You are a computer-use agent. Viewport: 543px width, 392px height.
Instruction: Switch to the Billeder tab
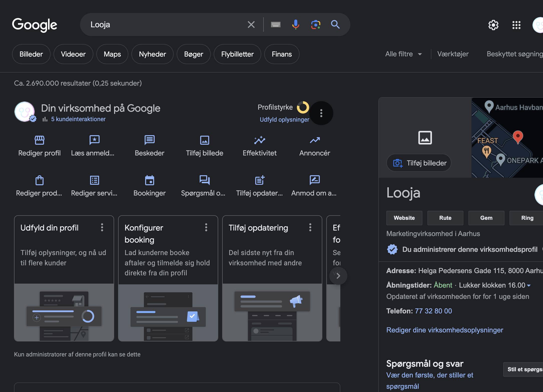coord(31,54)
